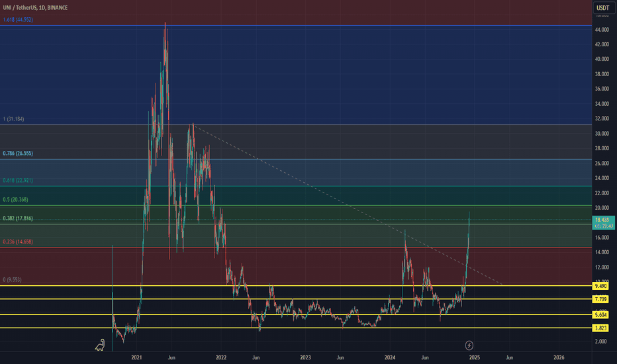The height and width of the screenshot is (364, 617).
Task: Click the 2021 label on time axis
Action: pyautogui.click(x=136, y=357)
